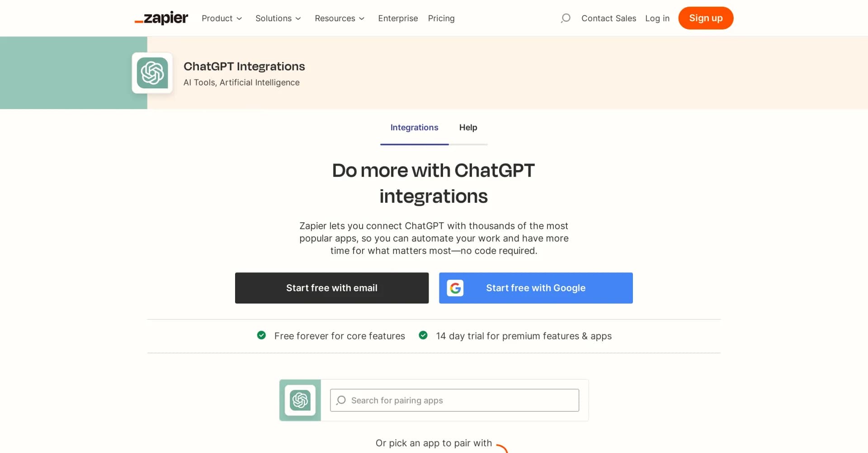
Task: Click the orange Sign up button
Action: 706,18
